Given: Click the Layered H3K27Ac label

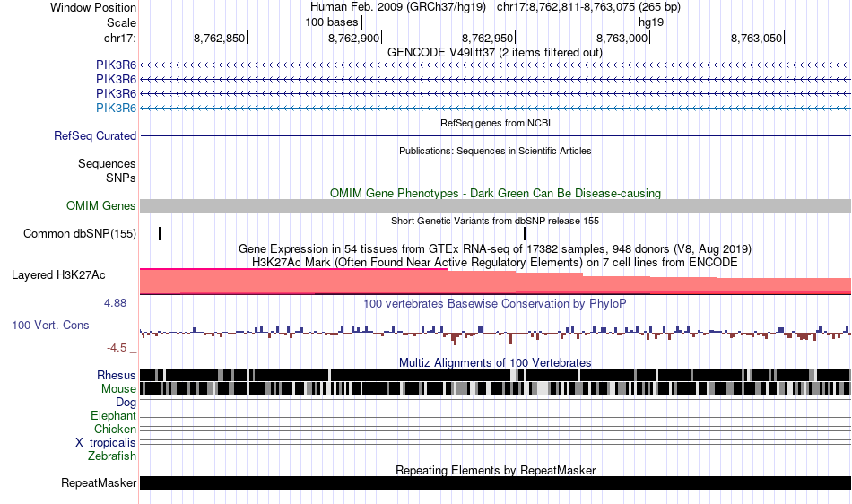Looking at the screenshot, I should pos(58,274).
